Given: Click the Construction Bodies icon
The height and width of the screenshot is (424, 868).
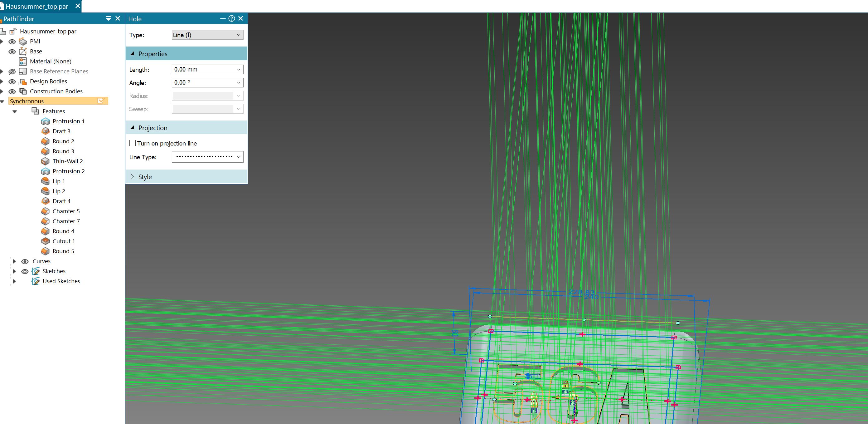Looking at the screenshot, I should (23, 91).
